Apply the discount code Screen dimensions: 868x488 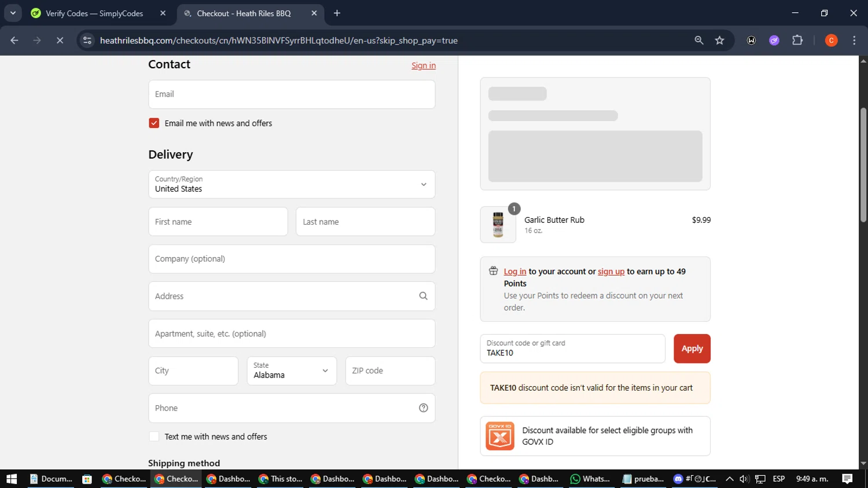[x=692, y=348]
